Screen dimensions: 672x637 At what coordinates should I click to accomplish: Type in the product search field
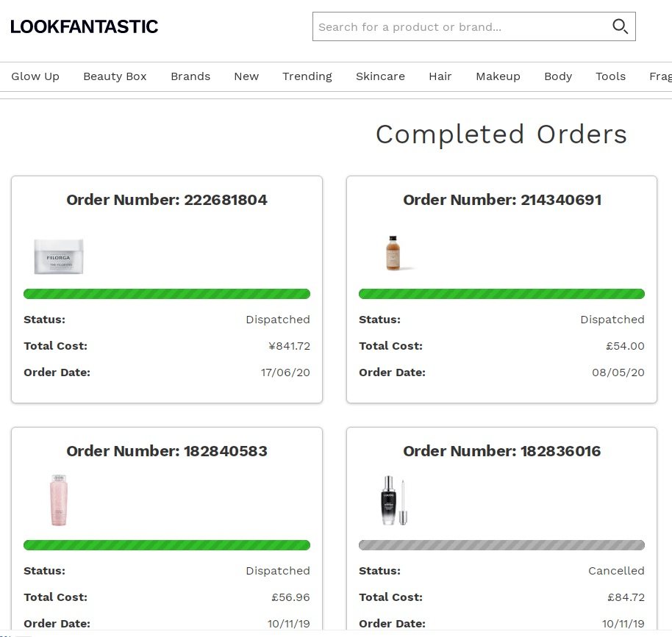pyautogui.click(x=460, y=27)
